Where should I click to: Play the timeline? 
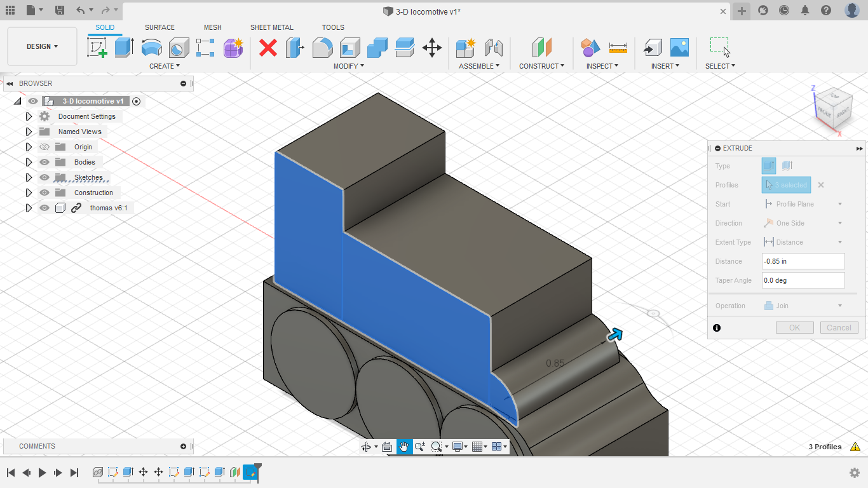point(43,473)
